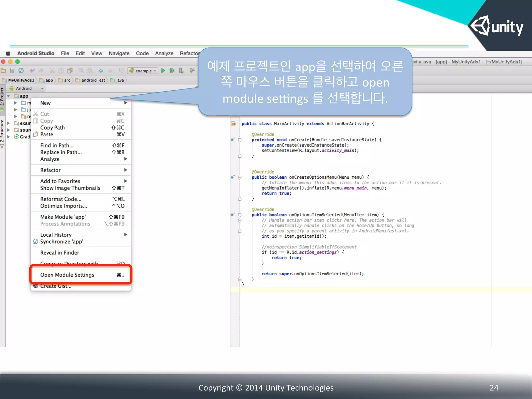Expand the 'exam' module node
Image resolution: width=532 pixels, height=399 pixels.
coord(9,123)
